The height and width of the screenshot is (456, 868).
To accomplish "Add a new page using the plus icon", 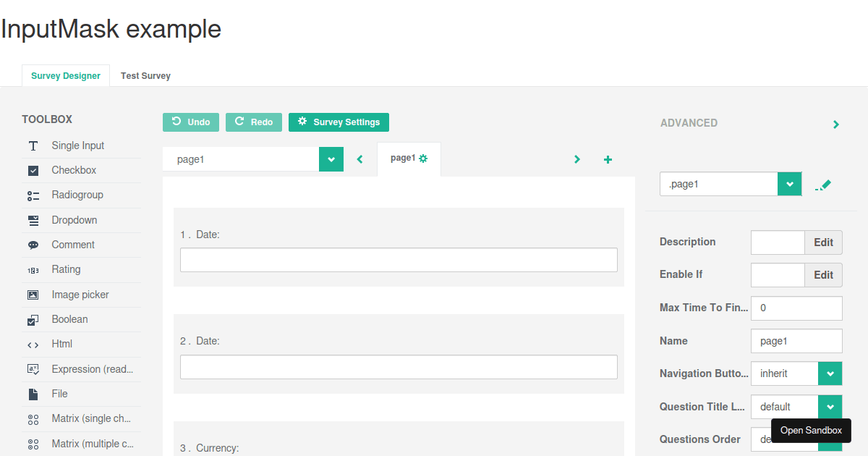I will click(x=608, y=159).
